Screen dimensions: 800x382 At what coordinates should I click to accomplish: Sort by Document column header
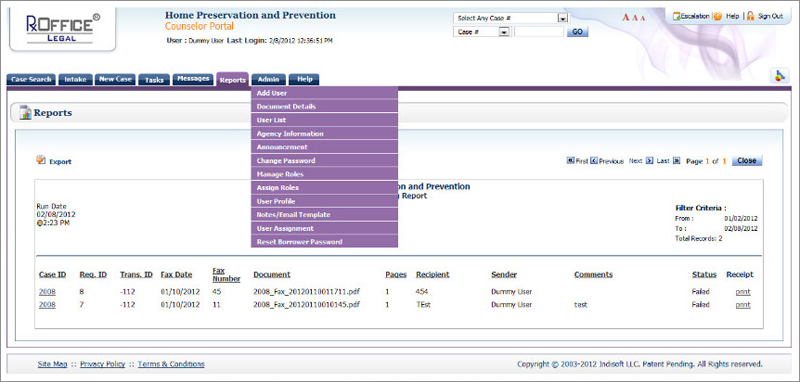click(272, 274)
